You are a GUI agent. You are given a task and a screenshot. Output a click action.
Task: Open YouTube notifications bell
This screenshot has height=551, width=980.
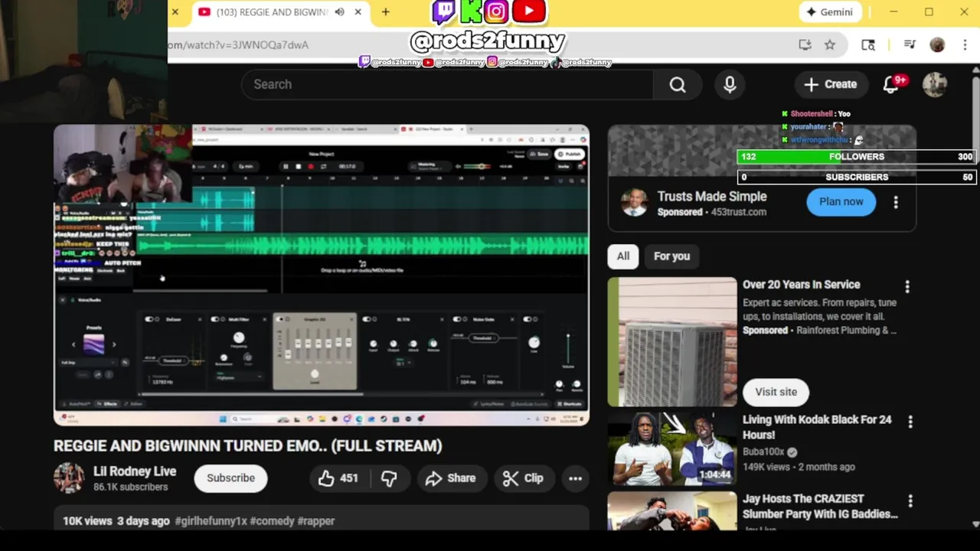890,84
